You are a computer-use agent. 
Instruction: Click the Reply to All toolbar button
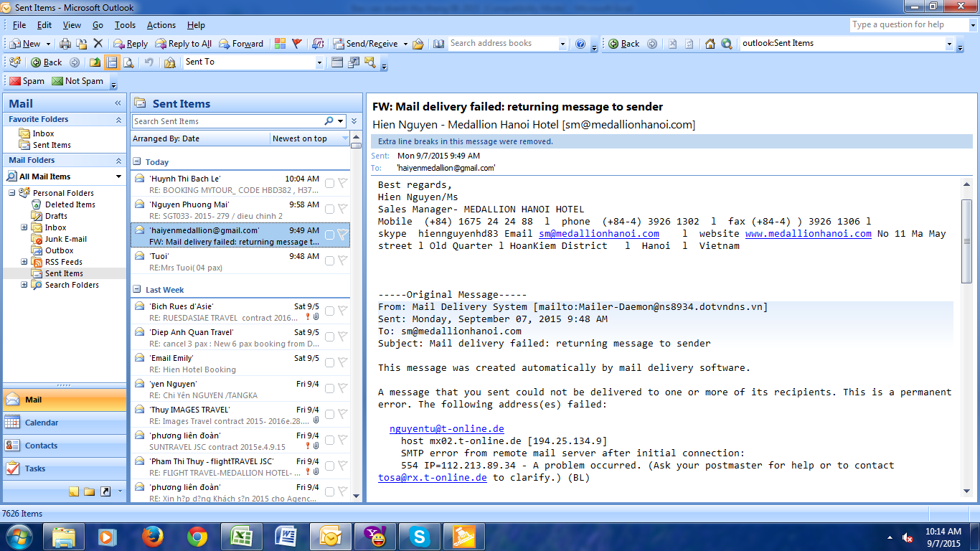[x=183, y=44]
